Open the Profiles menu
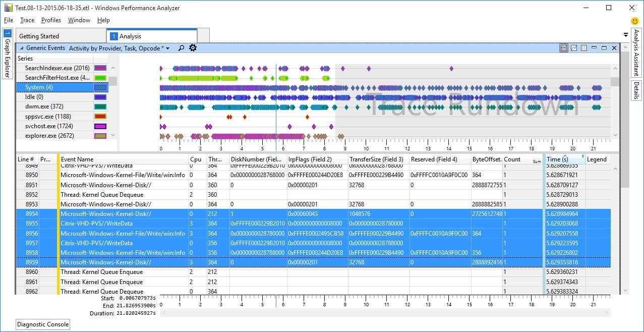The height and width of the screenshot is (332, 644). tap(51, 20)
